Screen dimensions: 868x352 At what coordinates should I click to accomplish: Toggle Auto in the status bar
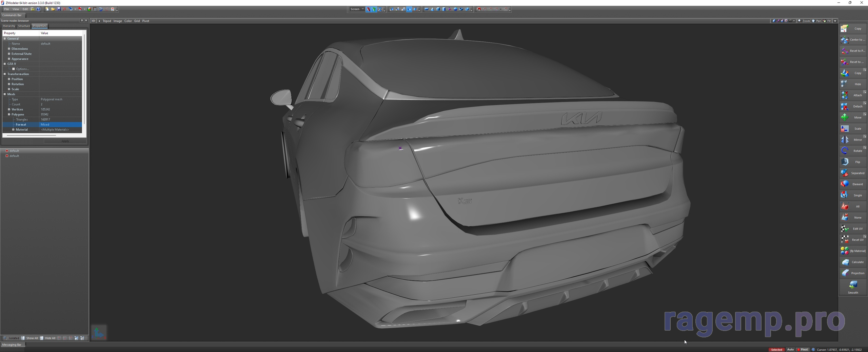click(x=790, y=350)
